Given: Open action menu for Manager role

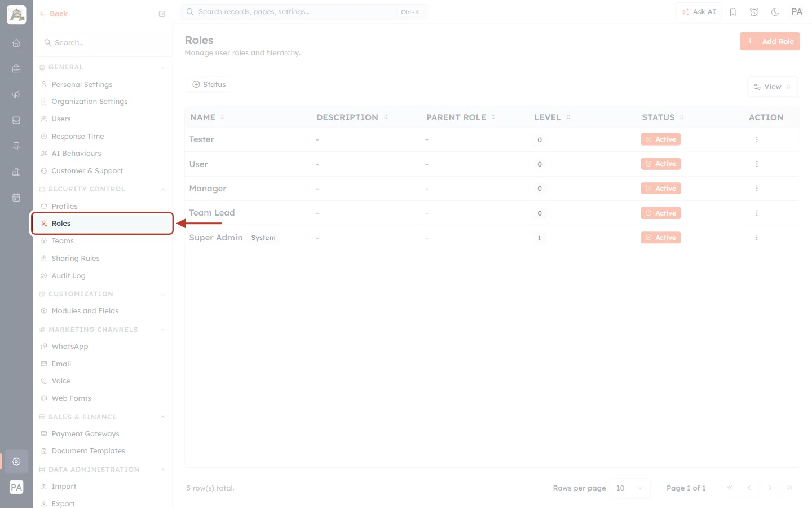Looking at the screenshot, I should click(x=757, y=189).
